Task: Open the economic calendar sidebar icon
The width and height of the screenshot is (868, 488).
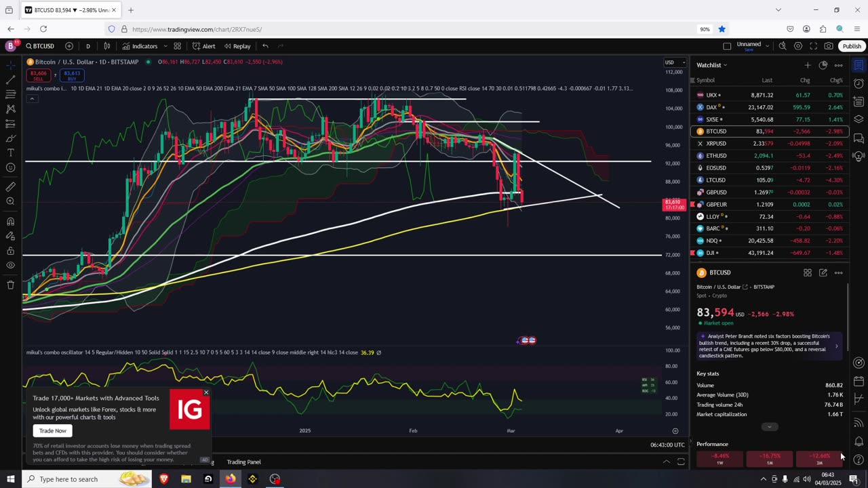Action: 859,382
